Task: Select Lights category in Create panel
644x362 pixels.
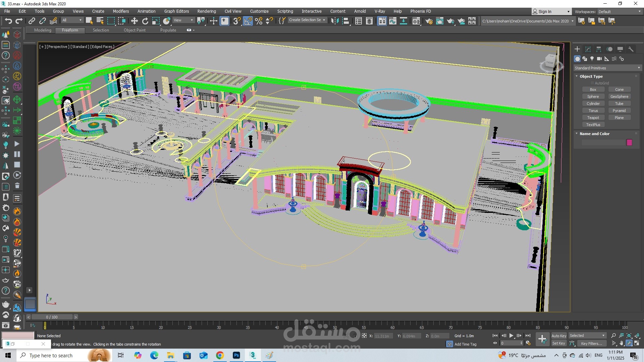Action: point(592,59)
